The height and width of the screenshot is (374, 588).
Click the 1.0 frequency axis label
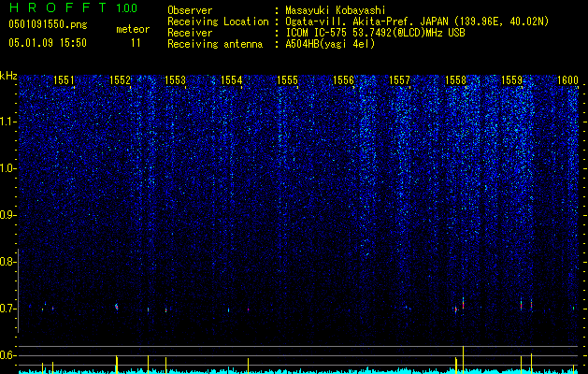coord(7,168)
